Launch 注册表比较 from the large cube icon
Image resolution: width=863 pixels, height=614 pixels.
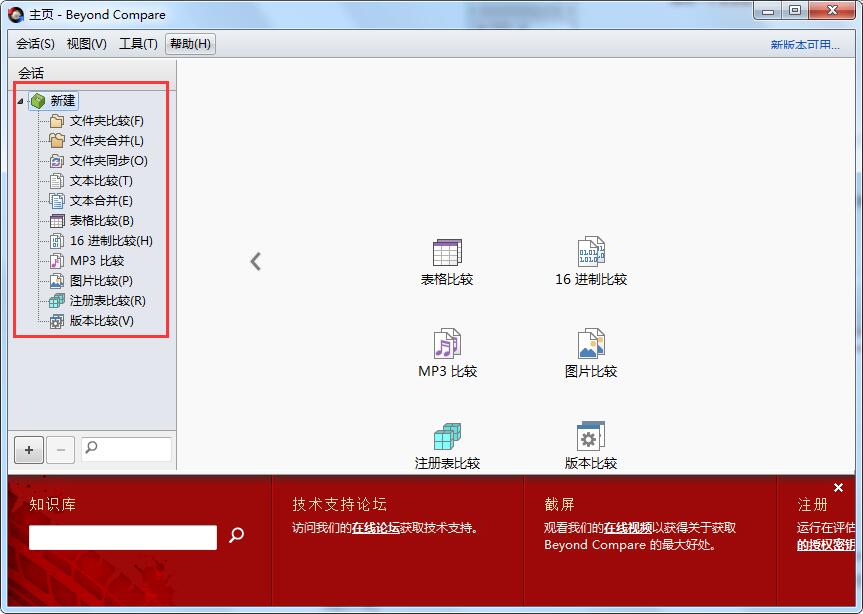point(447,436)
